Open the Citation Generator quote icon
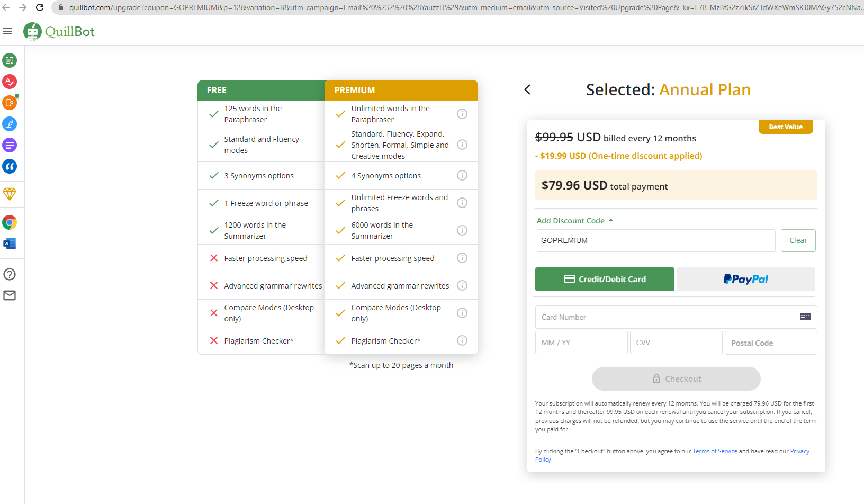 (x=10, y=166)
